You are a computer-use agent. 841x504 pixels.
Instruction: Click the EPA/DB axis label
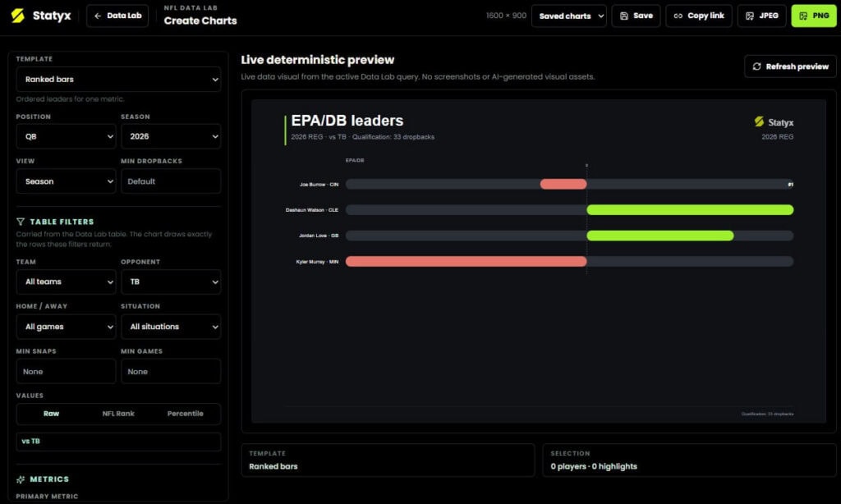tap(355, 160)
